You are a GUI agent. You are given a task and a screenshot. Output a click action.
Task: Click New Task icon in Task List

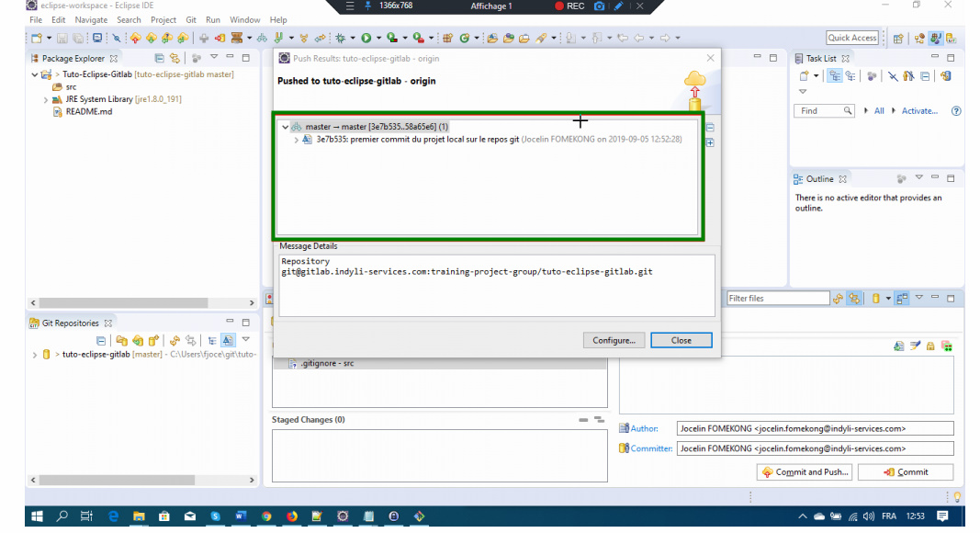(x=805, y=75)
